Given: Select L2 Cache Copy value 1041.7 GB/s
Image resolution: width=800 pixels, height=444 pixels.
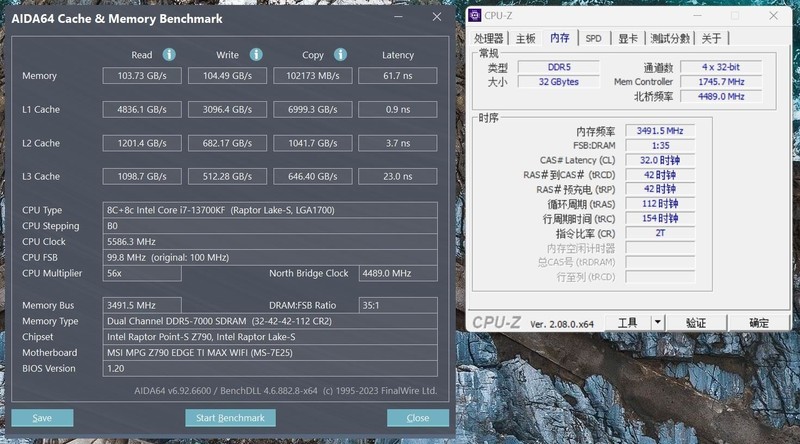Looking at the screenshot, I should tap(313, 143).
